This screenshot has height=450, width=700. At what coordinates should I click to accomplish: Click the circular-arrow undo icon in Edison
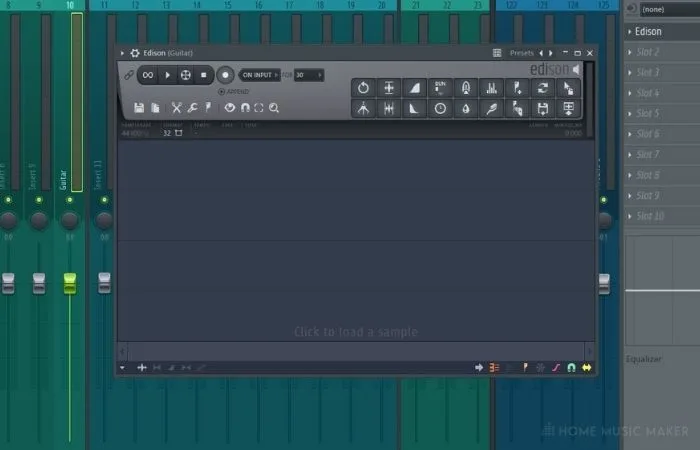pos(363,88)
